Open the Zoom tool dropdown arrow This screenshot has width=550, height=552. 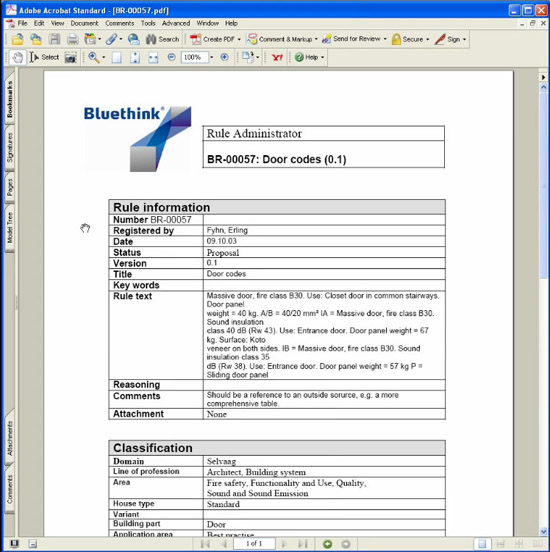[x=104, y=57]
